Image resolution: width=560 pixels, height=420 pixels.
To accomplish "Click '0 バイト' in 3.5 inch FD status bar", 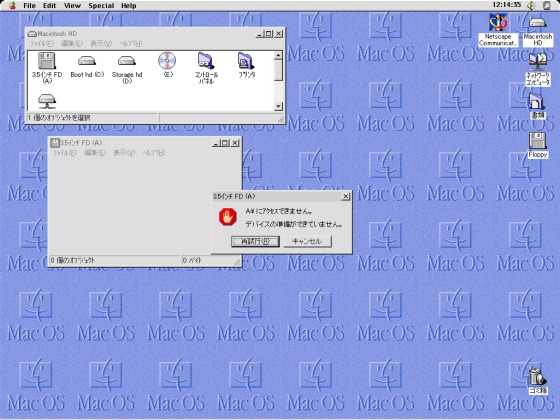I will point(193,260).
